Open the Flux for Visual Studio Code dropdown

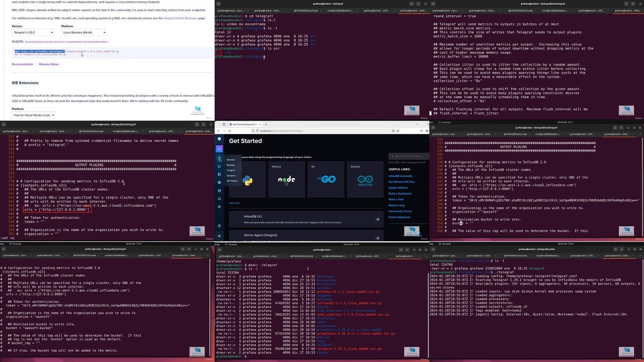(x=33, y=115)
